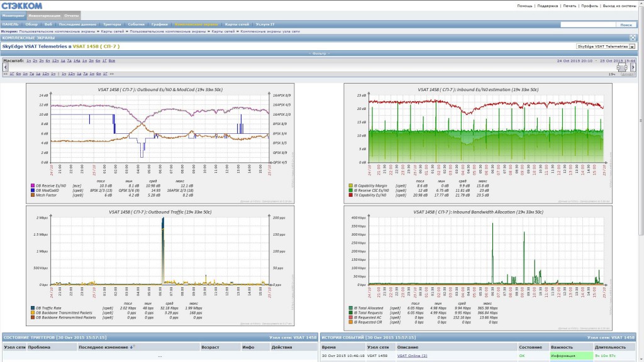Viewport: 644px width, 362px height.
Task: Click the Печать link
Action: coord(569,6)
